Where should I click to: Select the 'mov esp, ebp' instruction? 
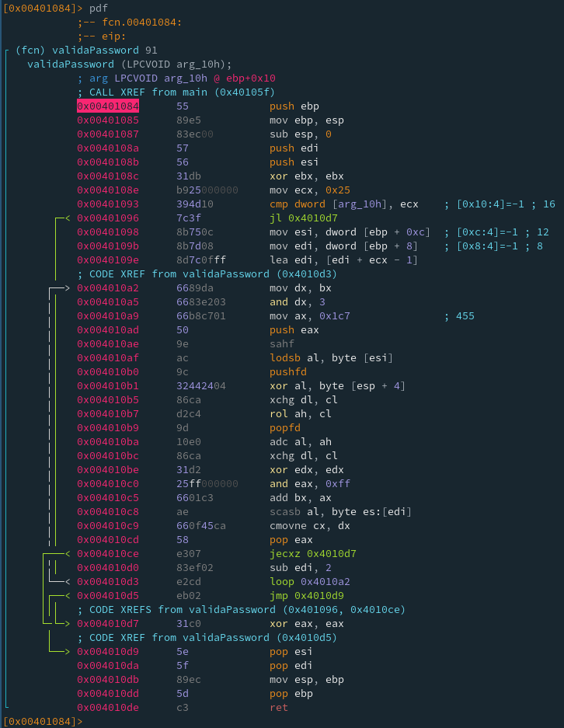[306, 680]
